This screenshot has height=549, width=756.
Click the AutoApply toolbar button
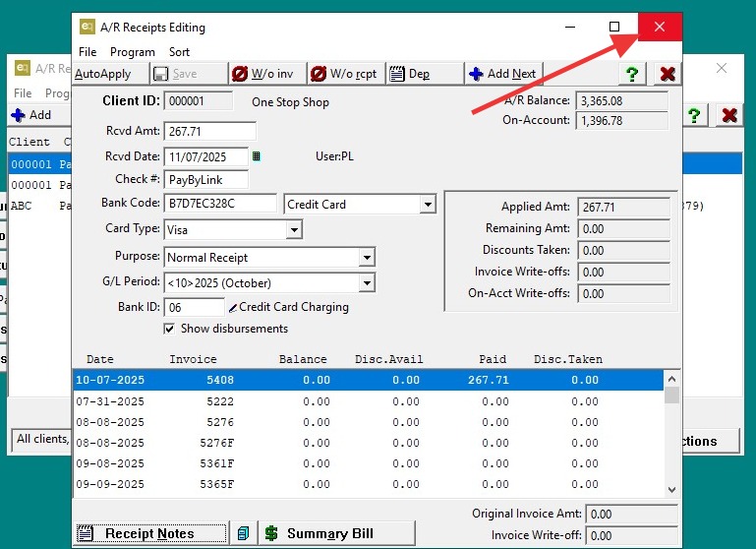tap(110, 74)
